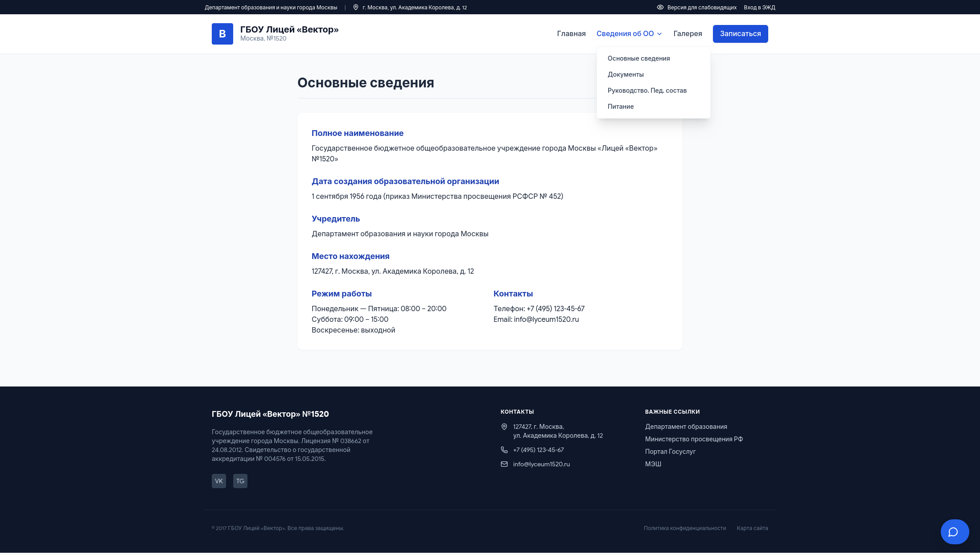Open the VK social icon in the footer

(x=218, y=481)
